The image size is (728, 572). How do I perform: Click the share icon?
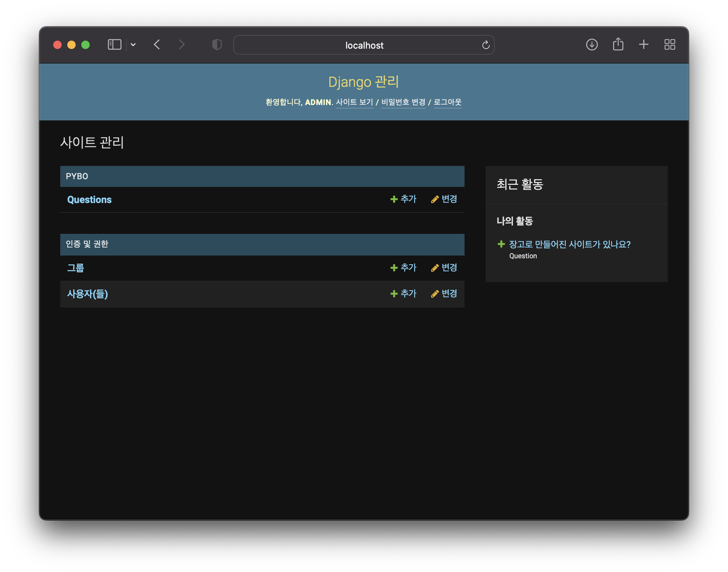[618, 45]
